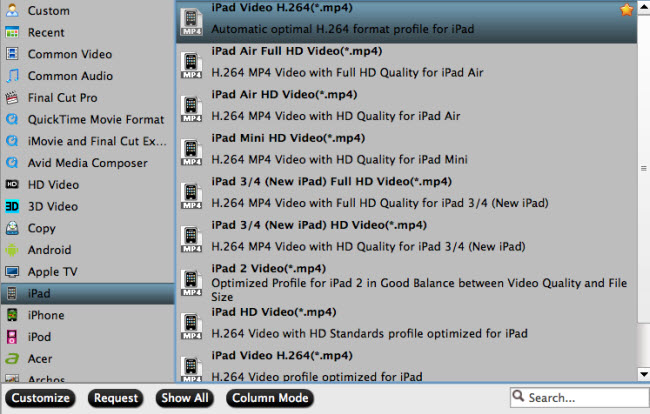Screen dimensions: 650x414
Task: Click the search magnifier icon
Action: click(518, 396)
